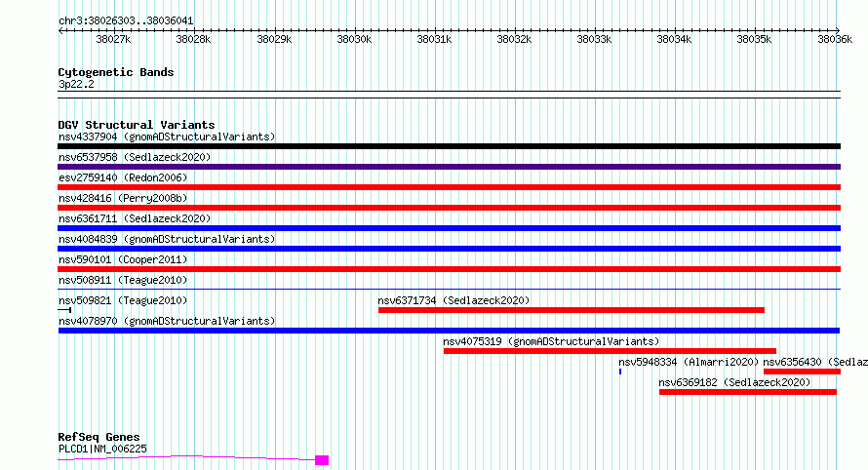Click the tiny nsv5948334 blue mark

pos(620,372)
